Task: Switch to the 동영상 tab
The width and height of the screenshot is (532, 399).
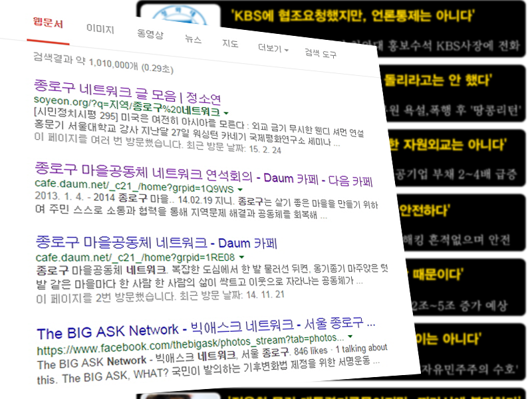Action: 150,35
